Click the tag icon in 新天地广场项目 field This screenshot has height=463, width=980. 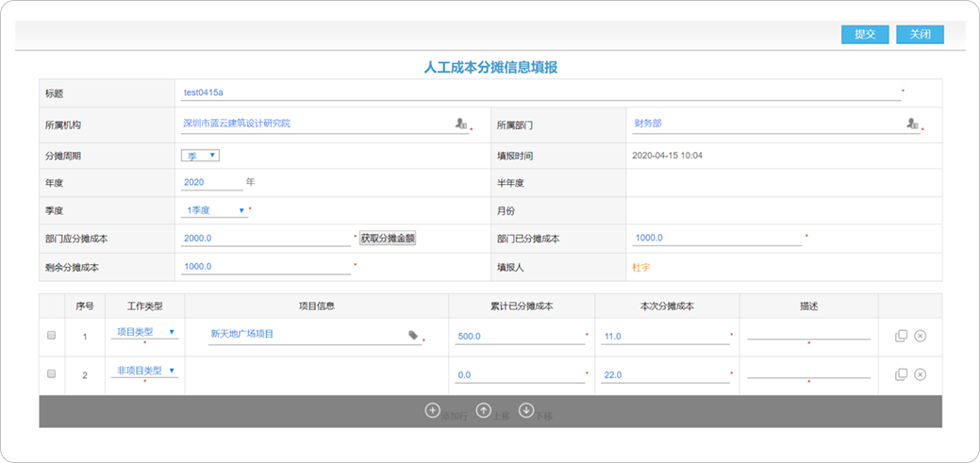[413, 335]
